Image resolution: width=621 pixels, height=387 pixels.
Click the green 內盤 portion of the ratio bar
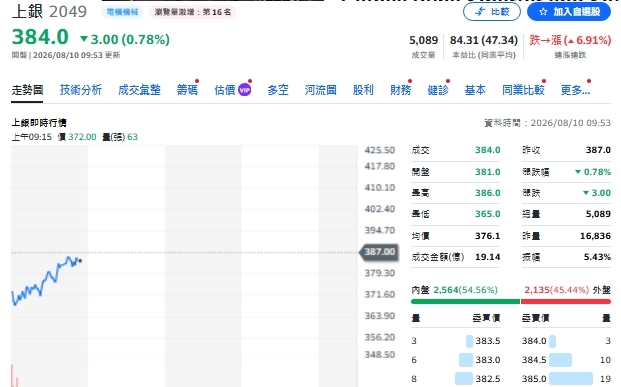coord(465,301)
